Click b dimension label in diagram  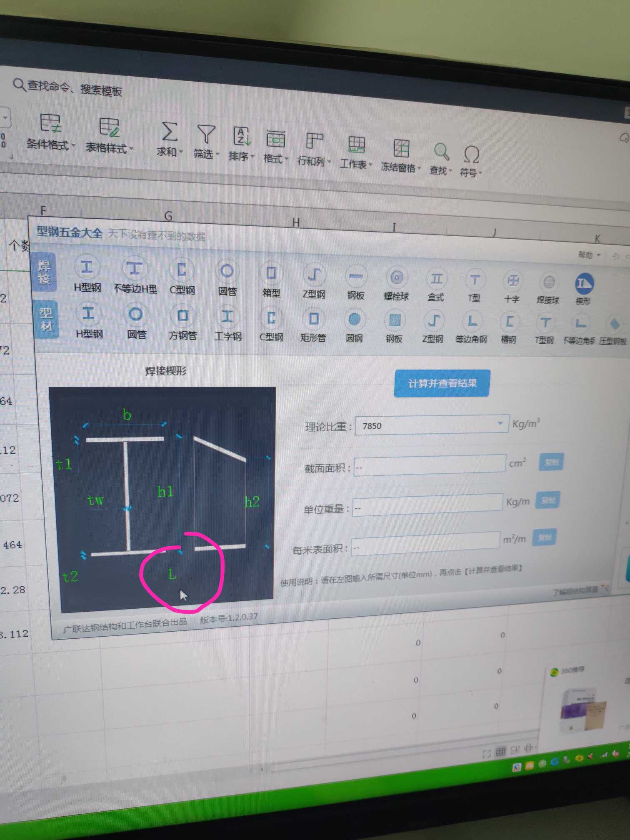point(127,415)
